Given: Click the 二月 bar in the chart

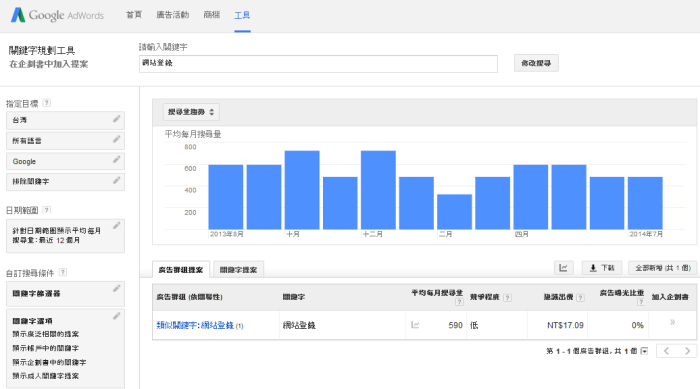Looking at the screenshot, I should point(454,212).
